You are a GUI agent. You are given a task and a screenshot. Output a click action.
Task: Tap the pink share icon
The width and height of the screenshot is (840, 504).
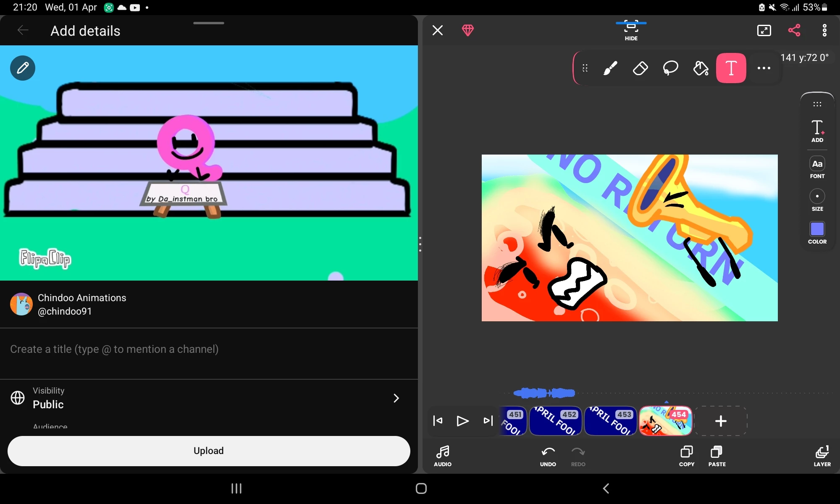pos(794,30)
